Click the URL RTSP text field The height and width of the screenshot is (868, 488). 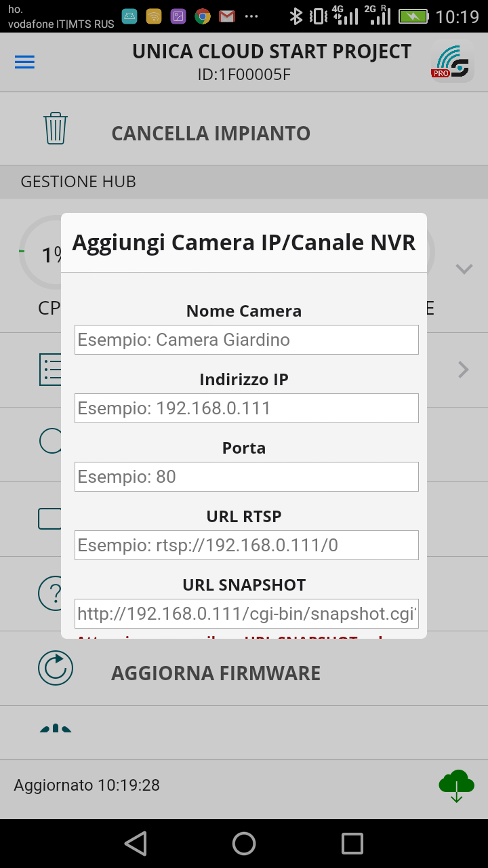(246, 545)
